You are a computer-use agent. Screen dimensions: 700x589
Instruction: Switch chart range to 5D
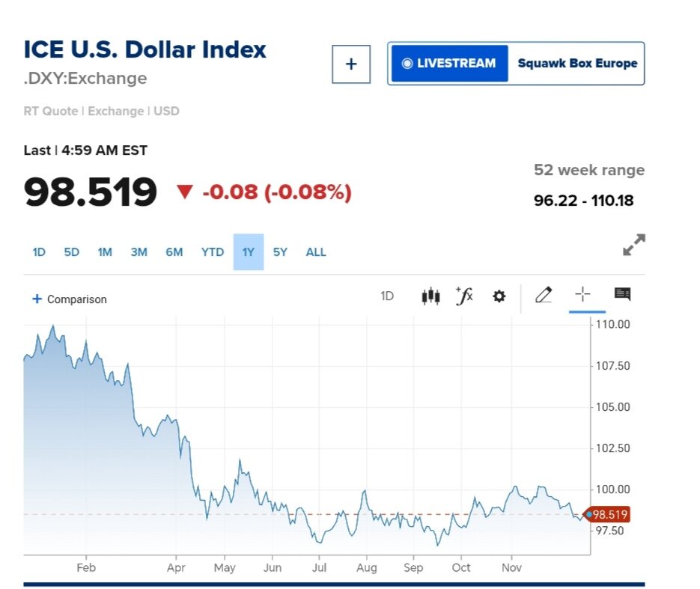[71, 252]
